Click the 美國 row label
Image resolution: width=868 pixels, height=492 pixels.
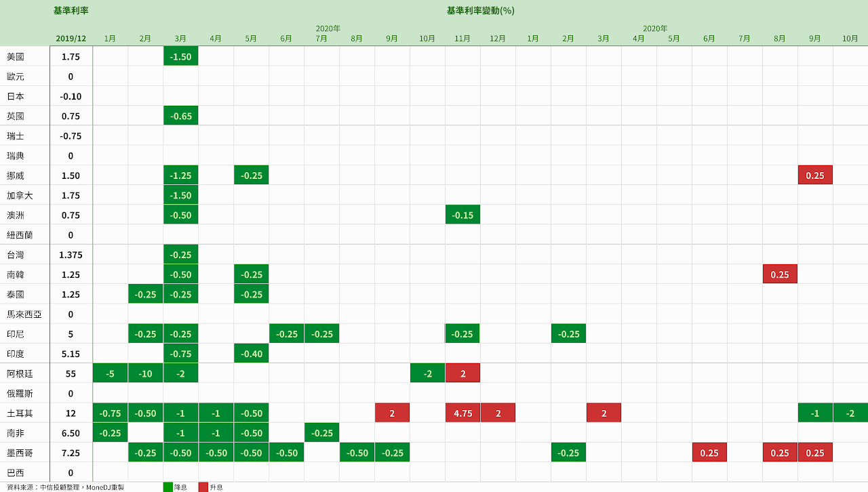point(16,56)
